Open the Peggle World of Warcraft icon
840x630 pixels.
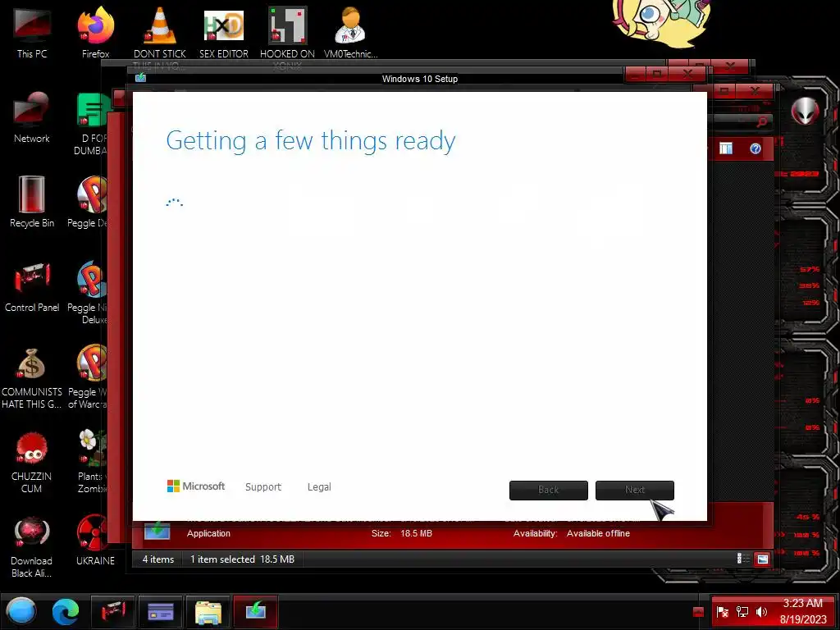[89, 377]
